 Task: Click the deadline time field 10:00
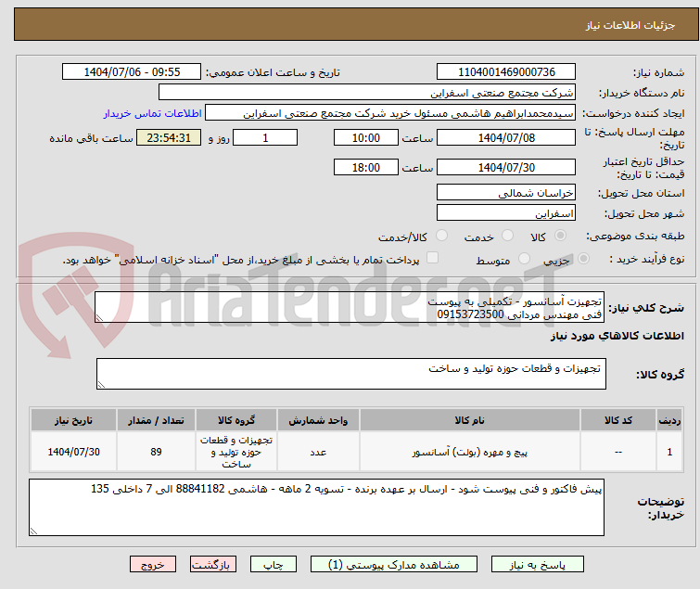(x=366, y=137)
